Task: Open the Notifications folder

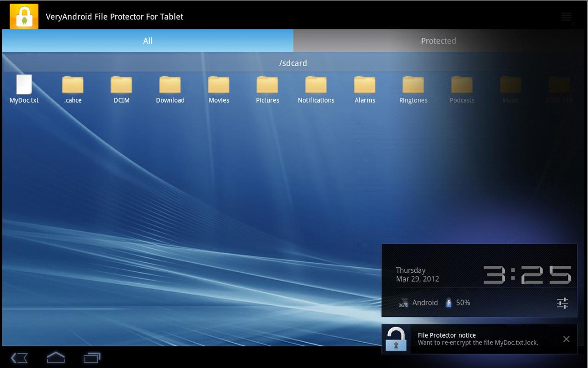Action: 316,86
